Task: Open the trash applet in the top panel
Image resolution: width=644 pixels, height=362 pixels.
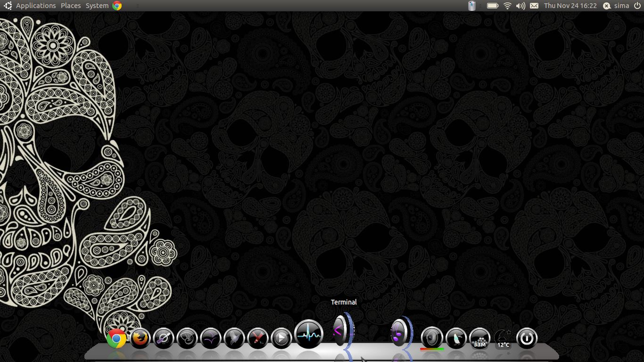Action: click(x=472, y=6)
